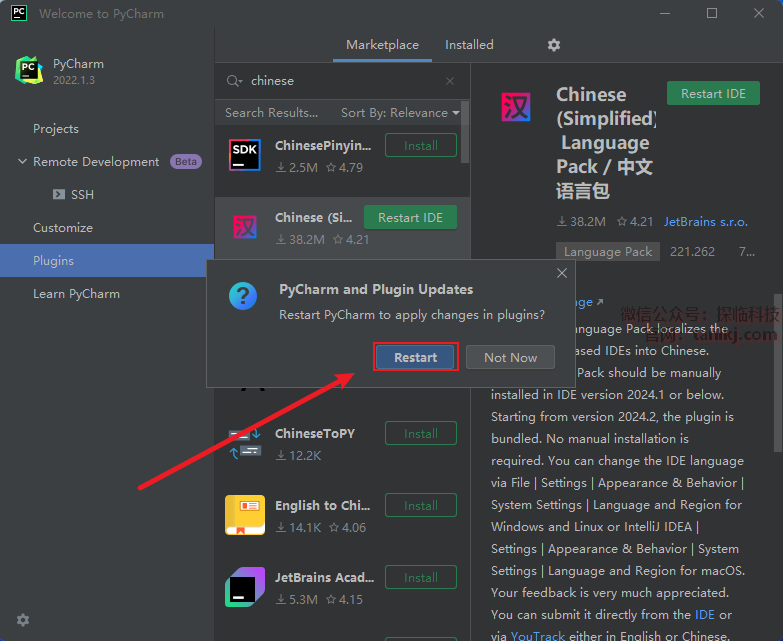Open settings gear at bottom left
The width and height of the screenshot is (783, 641).
click(23, 620)
